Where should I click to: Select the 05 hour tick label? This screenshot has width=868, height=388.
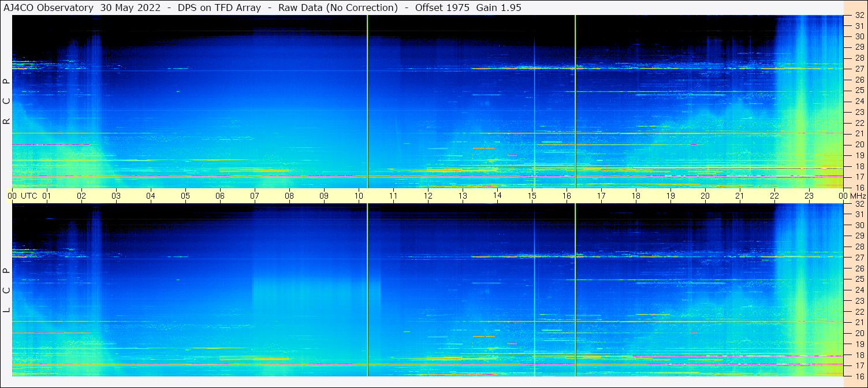(185, 196)
